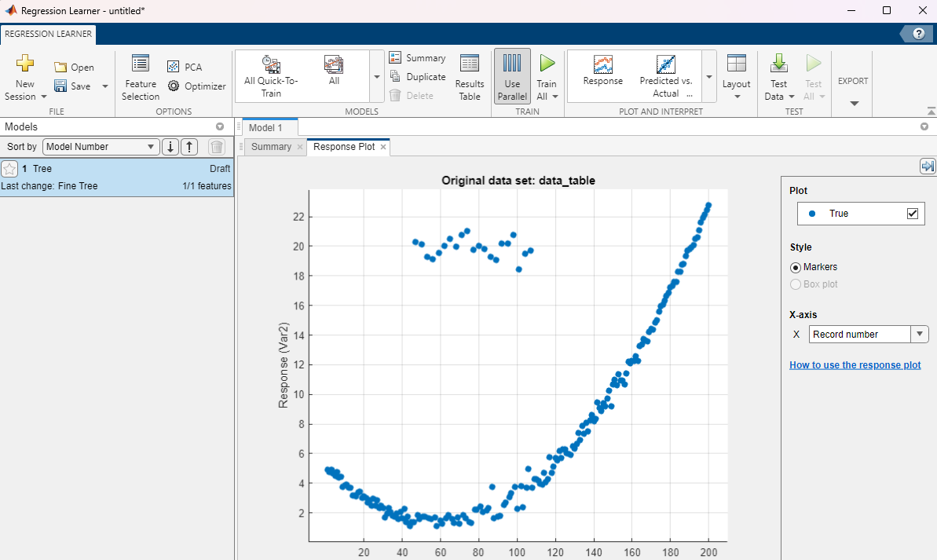
Task: Open How to use the response plot link
Action: pyautogui.click(x=855, y=365)
